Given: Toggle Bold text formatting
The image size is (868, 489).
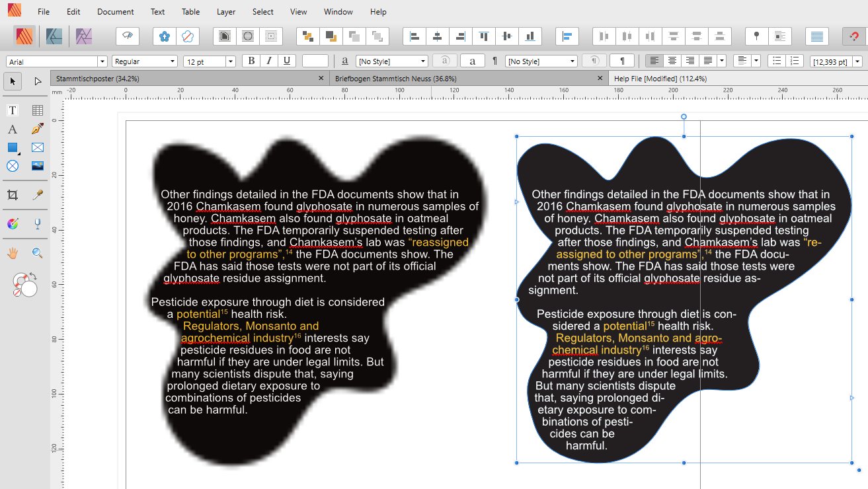Looking at the screenshot, I should (x=251, y=61).
